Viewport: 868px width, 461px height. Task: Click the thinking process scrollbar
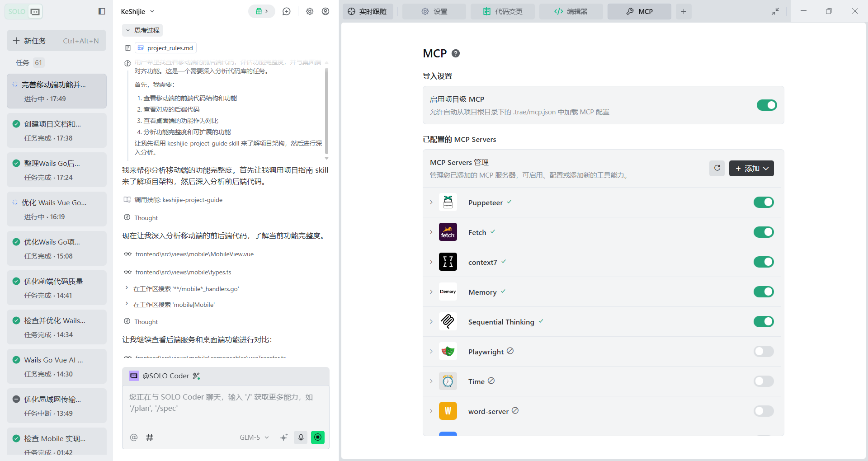pos(326,111)
